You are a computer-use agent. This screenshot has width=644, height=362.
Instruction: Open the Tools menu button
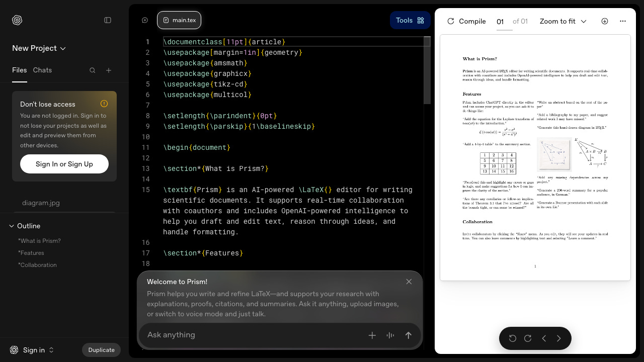410,20
